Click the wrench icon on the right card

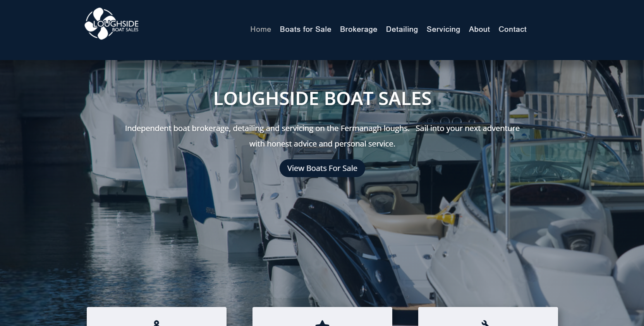tap(485, 323)
